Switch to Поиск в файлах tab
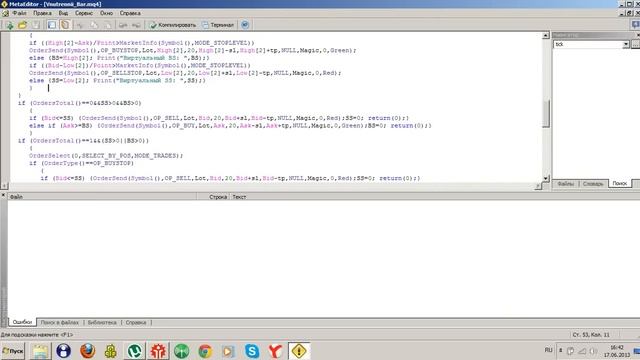Viewport: 640px width, 360px height. 60,322
